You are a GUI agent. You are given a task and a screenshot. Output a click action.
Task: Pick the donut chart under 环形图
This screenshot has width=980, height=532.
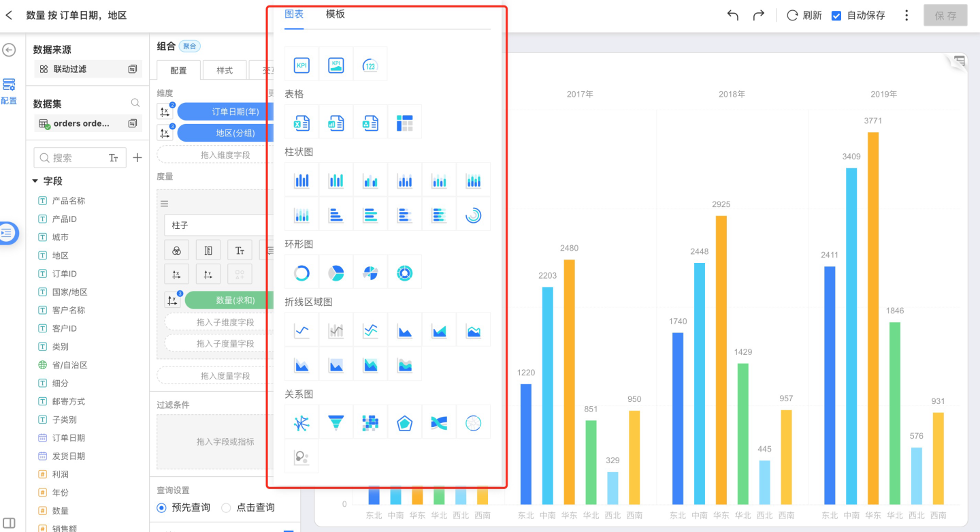301,272
